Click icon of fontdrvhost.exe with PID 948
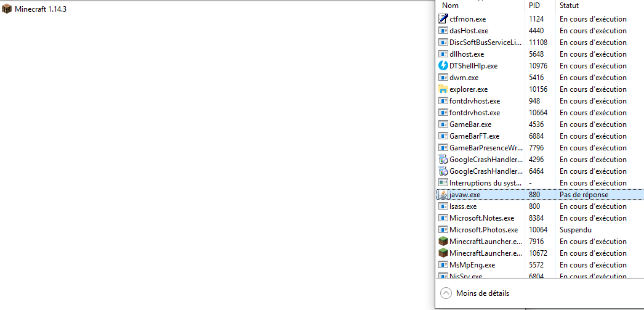The height and width of the screenshot is (310, 644). point(443,100)
